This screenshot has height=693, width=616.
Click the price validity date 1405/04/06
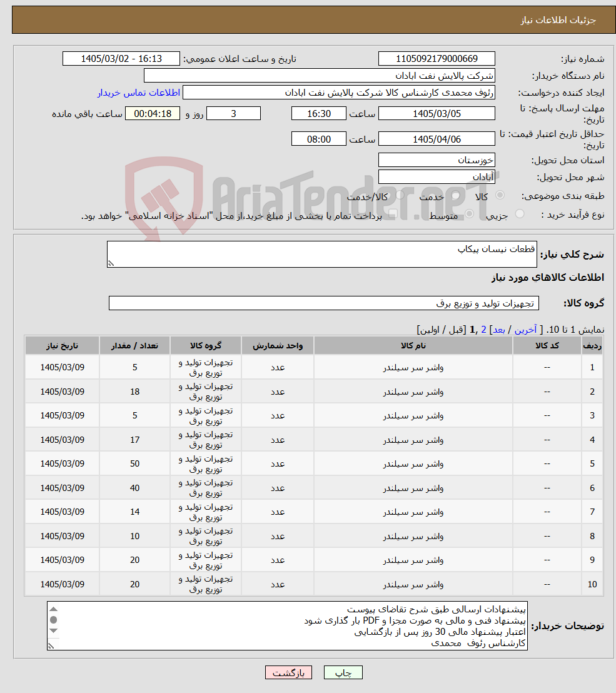click(437, 139)
